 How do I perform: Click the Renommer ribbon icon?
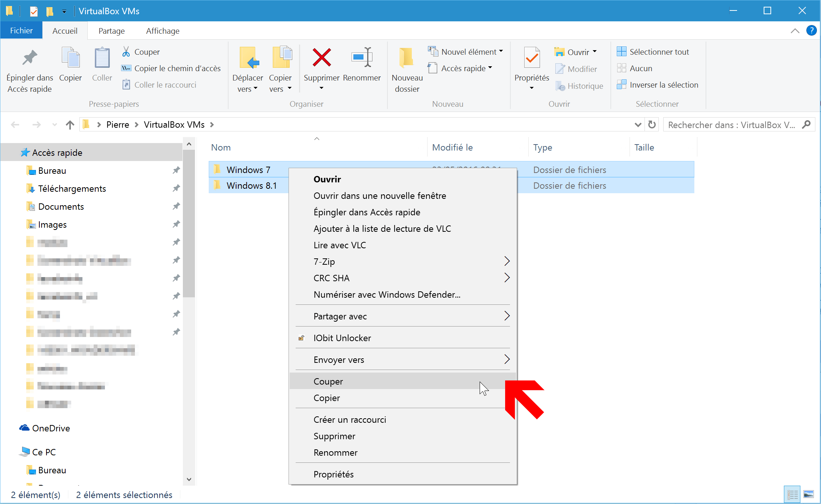tap(362, 57)
